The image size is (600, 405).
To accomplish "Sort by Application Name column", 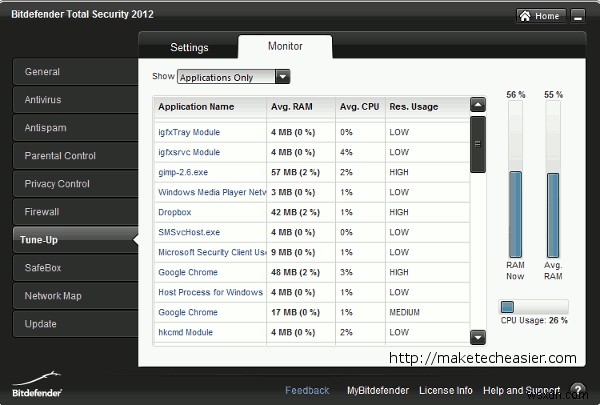I will tap(210, 107).
